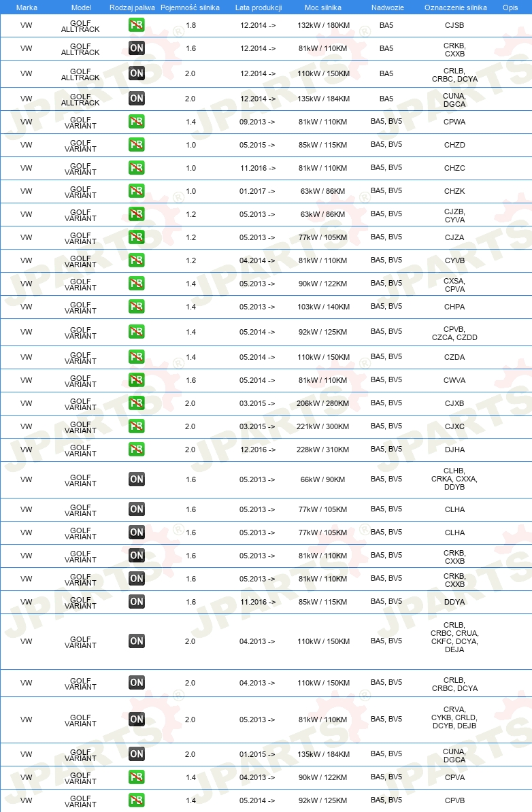The height and width of the screenshot is (812, 532).
Task: Select the 66kW / 90KM power cell
Action: coord(322,479)
